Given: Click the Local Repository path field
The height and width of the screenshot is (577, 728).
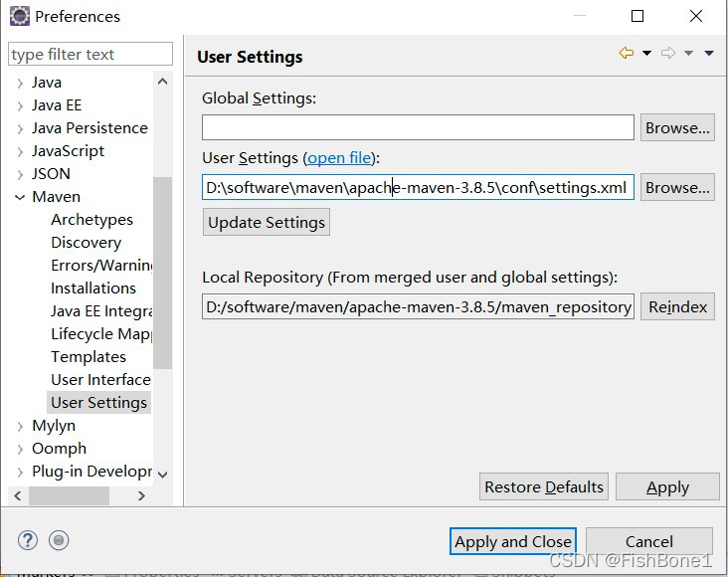Looking at the screenshot, I should click(x=418, y=306).
